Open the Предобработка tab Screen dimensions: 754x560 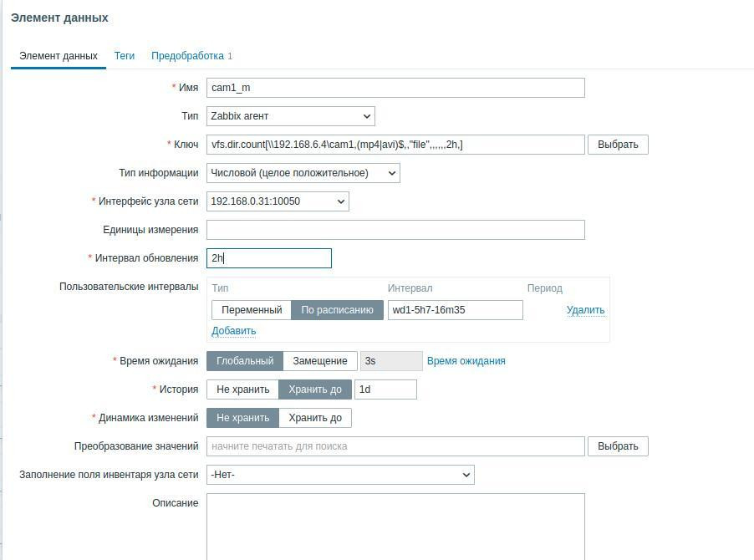186,56
